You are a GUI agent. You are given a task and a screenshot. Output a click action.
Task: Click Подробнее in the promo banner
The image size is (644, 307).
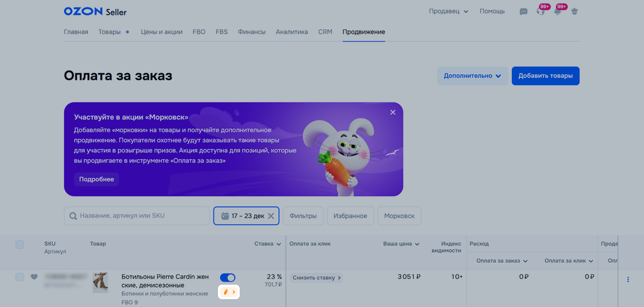tap(97, 179)
